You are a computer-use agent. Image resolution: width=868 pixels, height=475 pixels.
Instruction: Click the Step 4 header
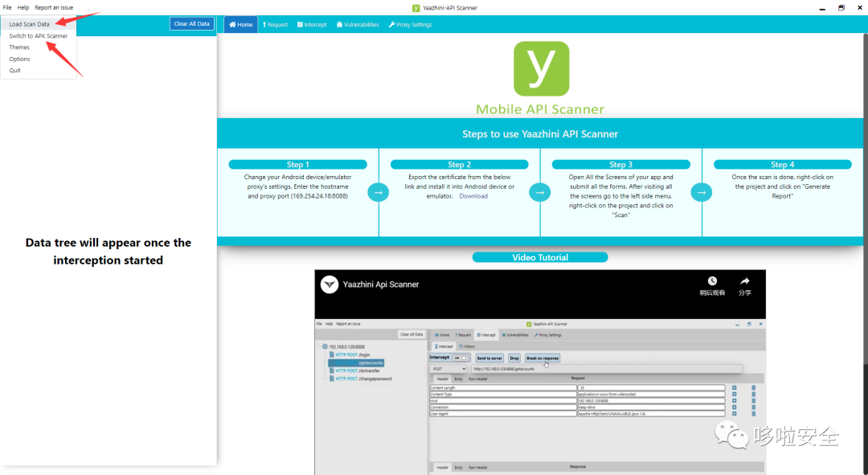click(783, 165)
